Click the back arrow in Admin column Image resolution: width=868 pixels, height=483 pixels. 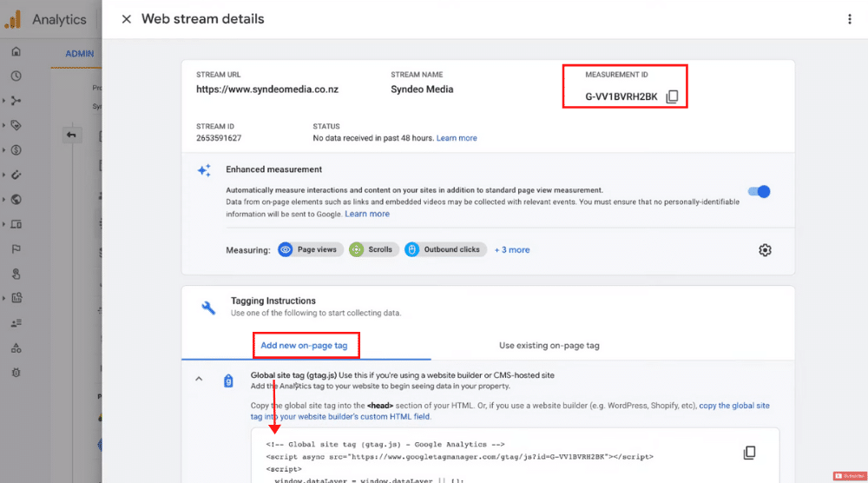(71, 135)
